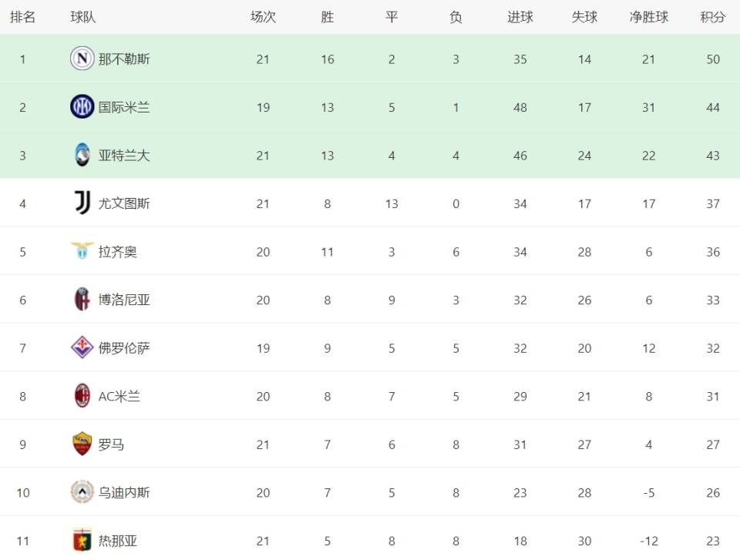Open the 尤文图斯 team name link
The height and width of the screenshot is (560, 740).
[x=124, y=203]
